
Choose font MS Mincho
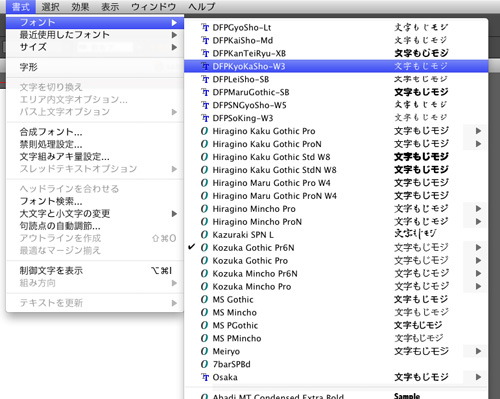click(336, 312)
